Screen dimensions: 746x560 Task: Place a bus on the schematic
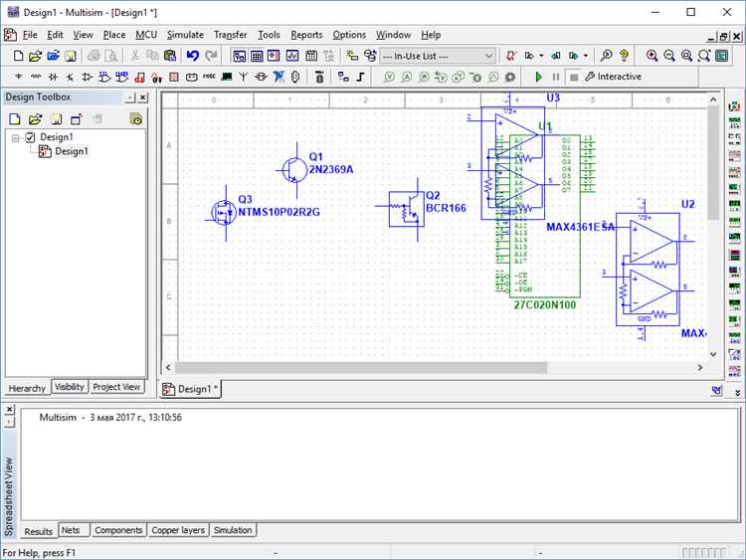pyautogui.click(x=361, y=77)
